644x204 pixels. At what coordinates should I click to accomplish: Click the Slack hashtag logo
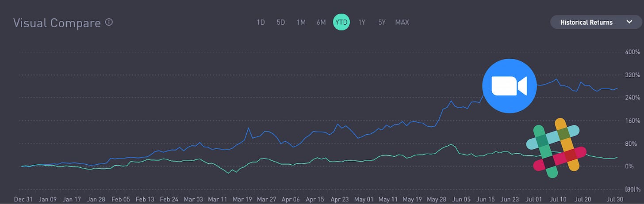pos(556,148)
